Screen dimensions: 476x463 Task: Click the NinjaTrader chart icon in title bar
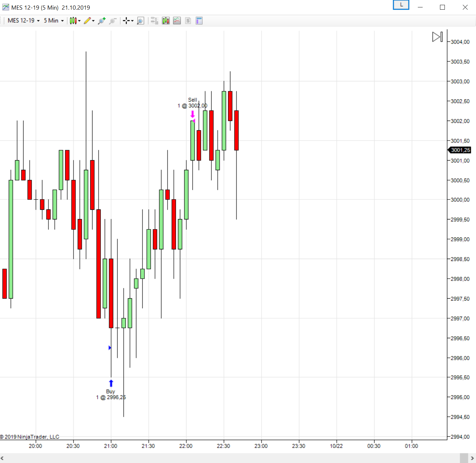coord(5,7)
